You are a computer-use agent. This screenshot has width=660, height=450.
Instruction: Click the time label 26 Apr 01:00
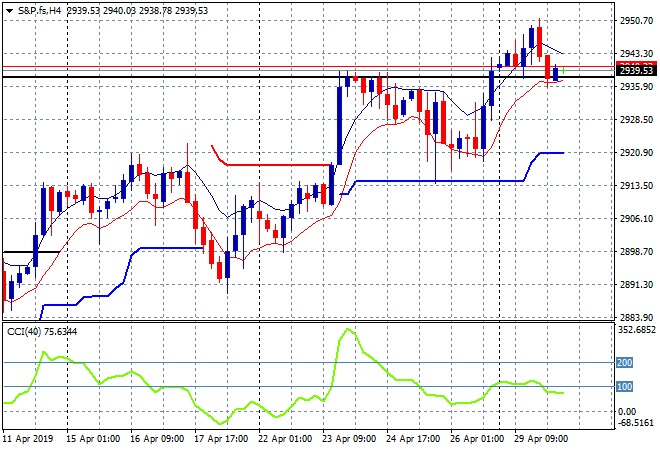477,439
